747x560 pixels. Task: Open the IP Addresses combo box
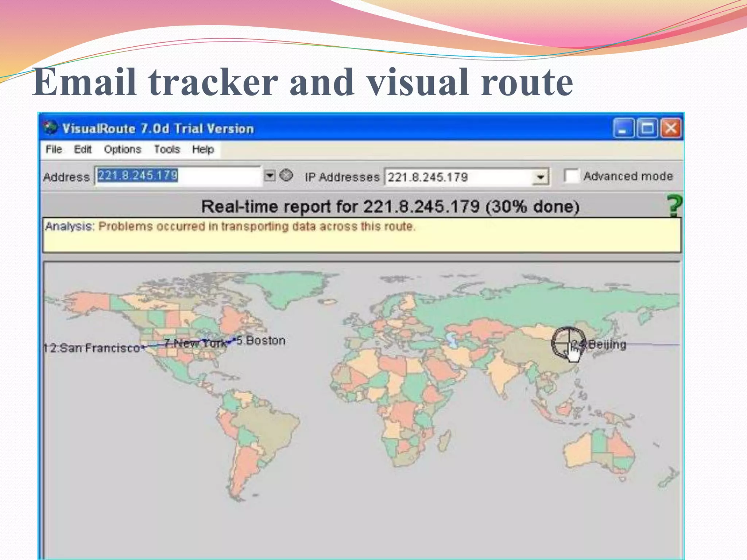pyautogui.click(x=467, y=177)
